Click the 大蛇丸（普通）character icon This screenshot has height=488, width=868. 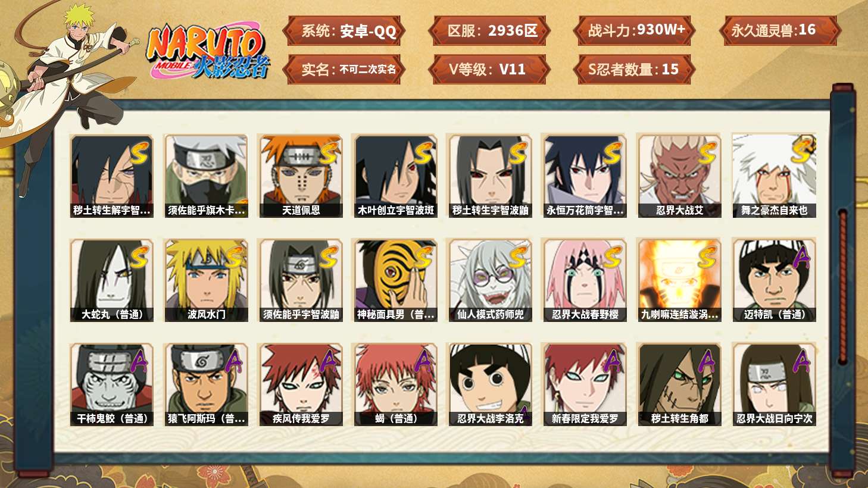pos(111,280)
